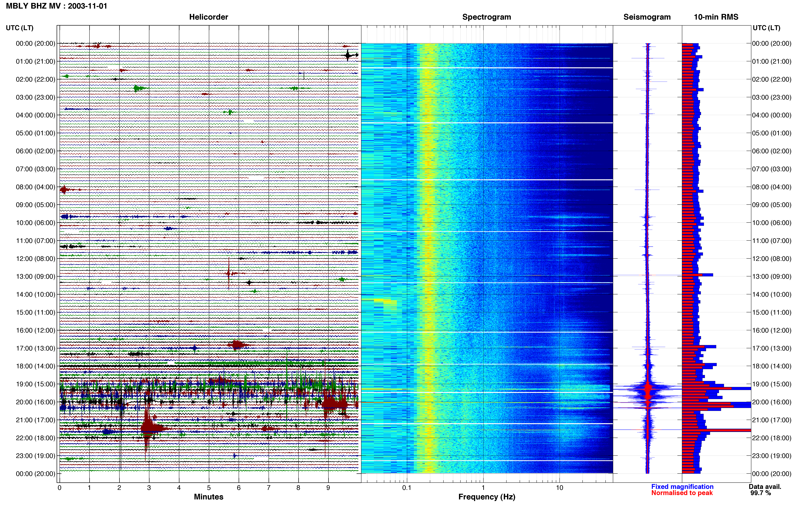Select the 10-min RMS panel heading
Screen dimensions: 812x508
(716, 17)
